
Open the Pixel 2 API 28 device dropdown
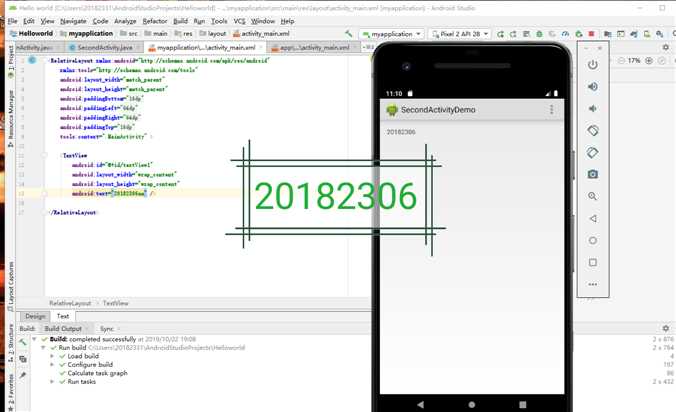[460, 34]
